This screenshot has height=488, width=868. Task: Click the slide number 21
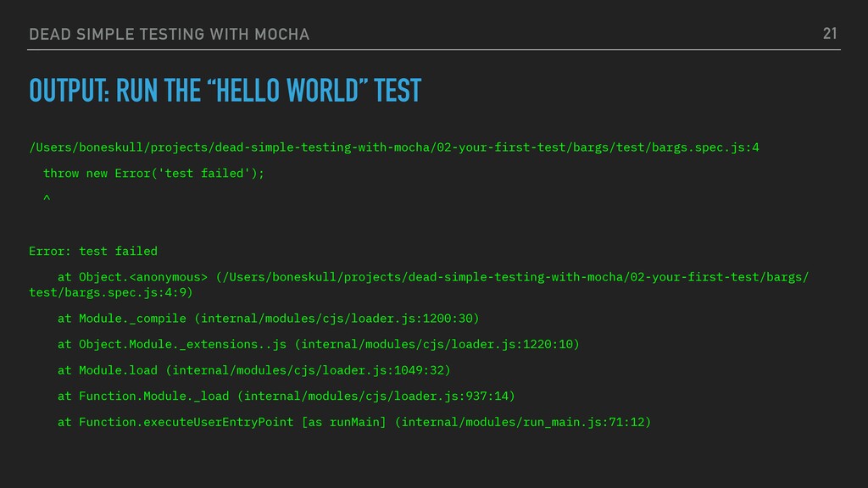click(x=830, y=34)
